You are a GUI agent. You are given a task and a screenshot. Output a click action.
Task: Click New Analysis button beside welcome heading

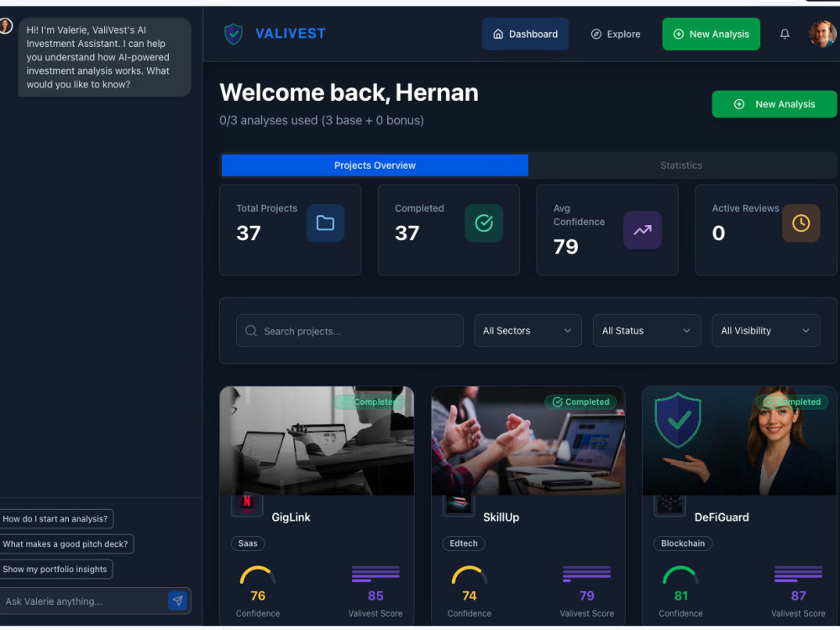coord(774,104)
